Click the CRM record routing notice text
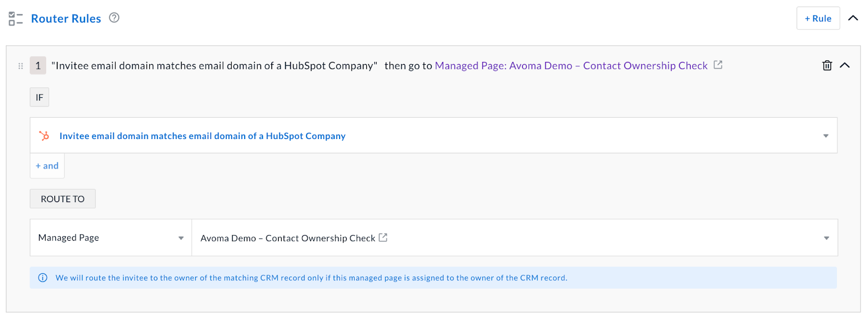868x321 pixels. 311,278
